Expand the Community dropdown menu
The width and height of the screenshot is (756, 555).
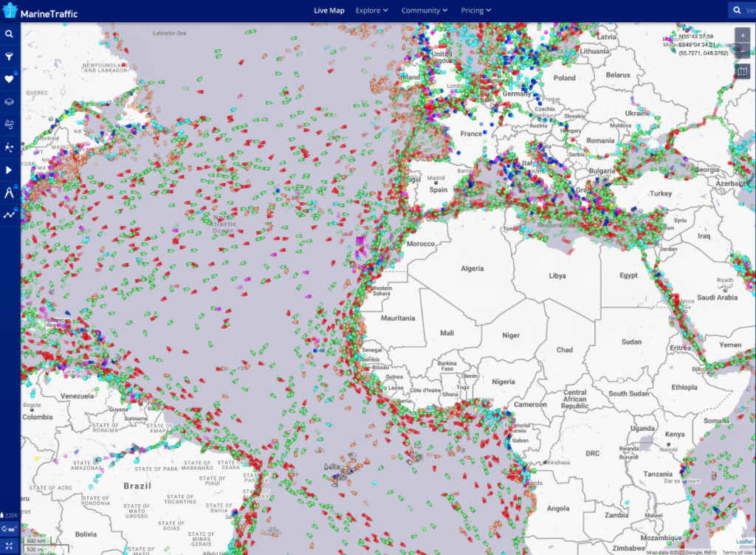(425, 10)
